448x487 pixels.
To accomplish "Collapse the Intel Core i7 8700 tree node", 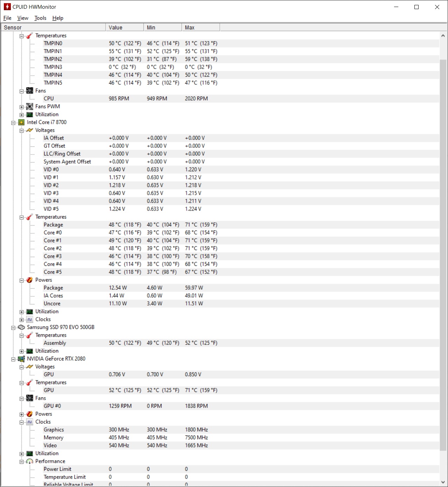I will click(13, 123).
